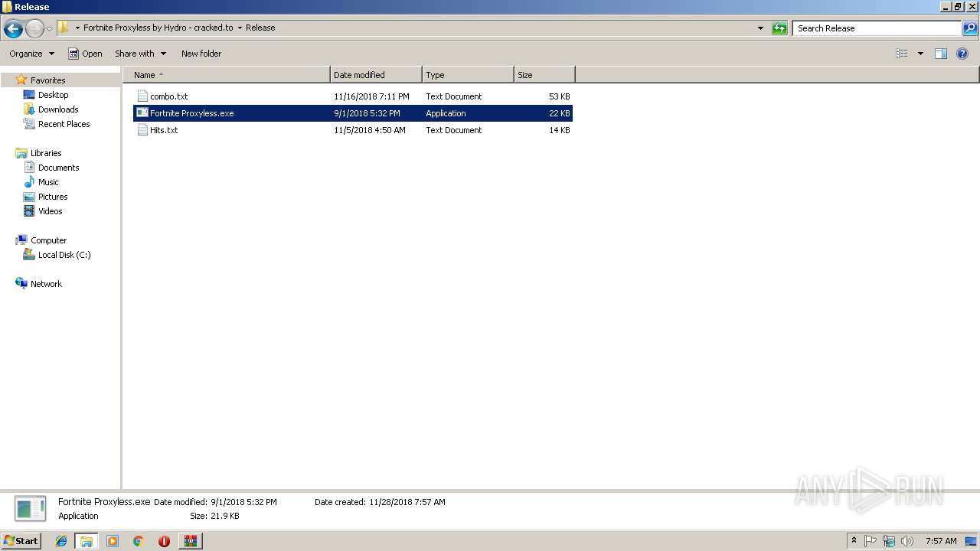Click the Action Center flag icon
The height and width of the screenshot is (551, 980).
coord(871,541)
